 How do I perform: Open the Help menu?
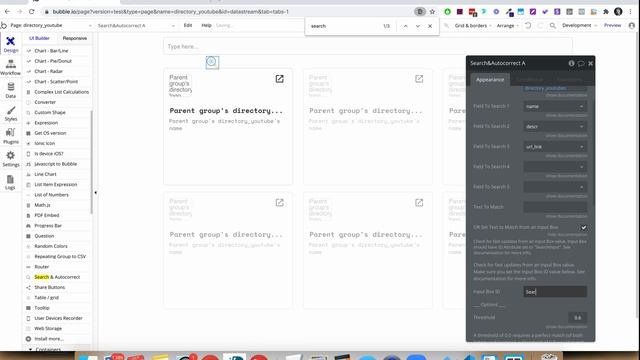[207, 25]
